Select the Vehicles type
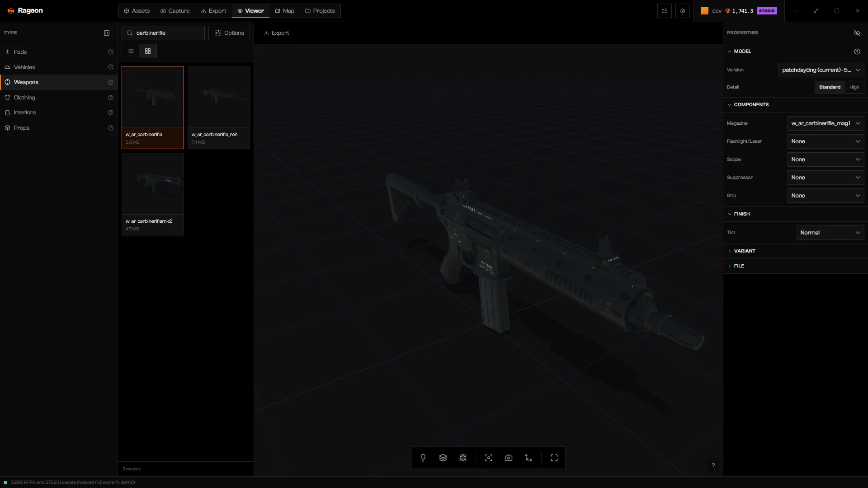 (59, 67)
